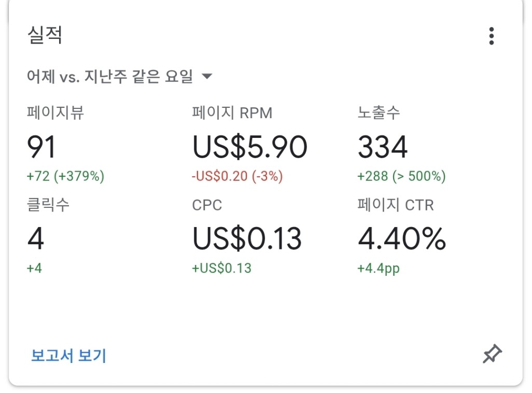This screenshot has height=393, width=532.
Task: Expand the 어제 vs. 지난주 같은 요일 dropdown arrow
Action: tap(206, 76)
